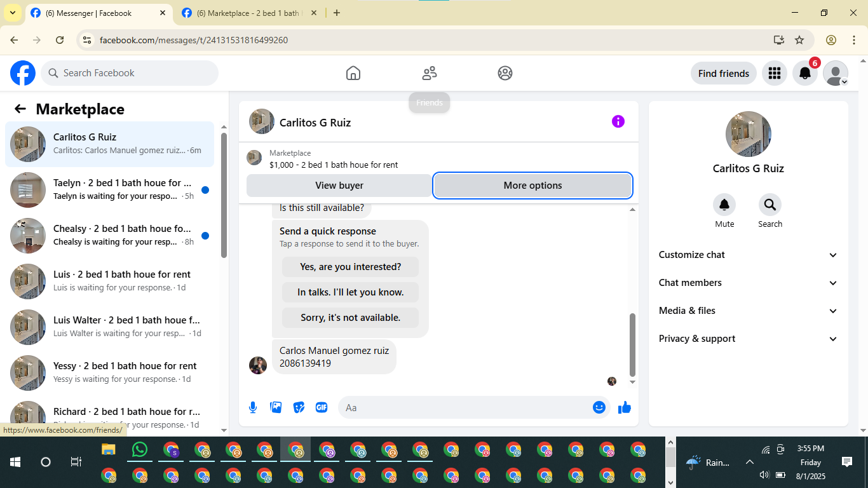Click the "Is this still available?" message
Screen dimensions: 868x488
pyautogui.click(x=322, y=208)
